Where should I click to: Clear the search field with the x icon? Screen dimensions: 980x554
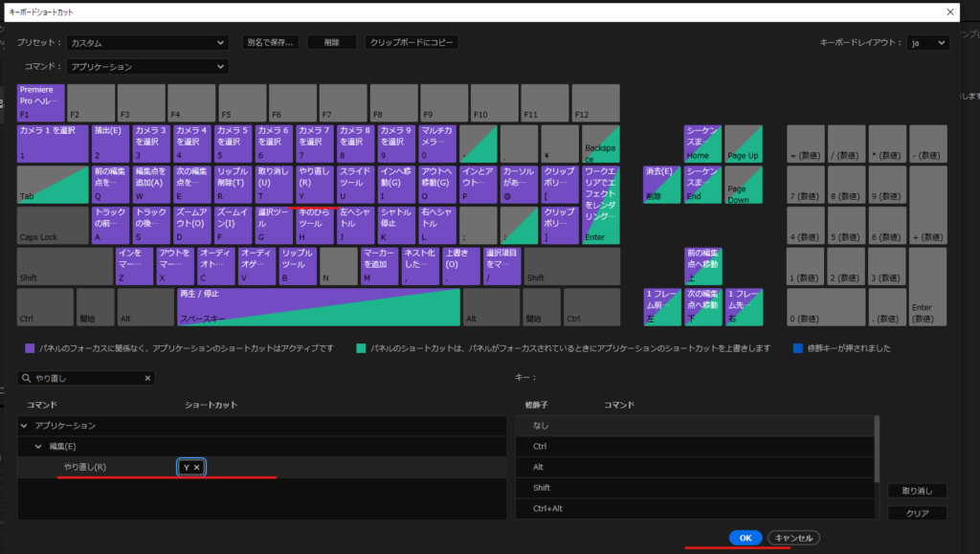147,379
